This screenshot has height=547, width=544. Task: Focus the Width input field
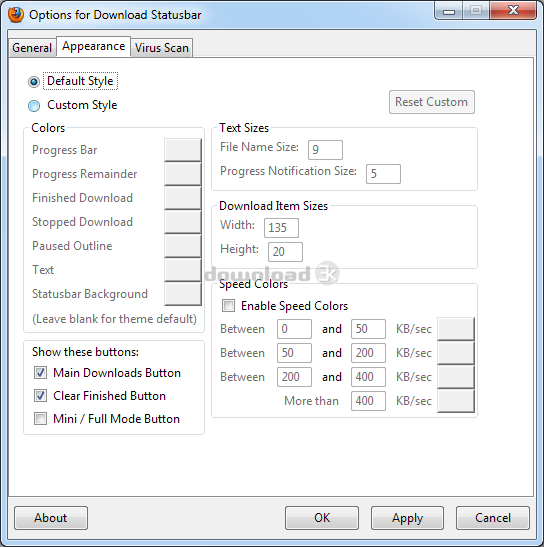(x=281, y=228)
